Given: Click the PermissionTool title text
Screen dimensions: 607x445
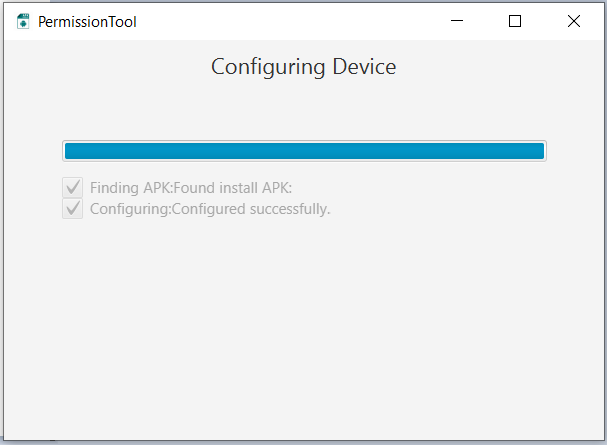Looking at the screenshot, I should coord(87,21).
